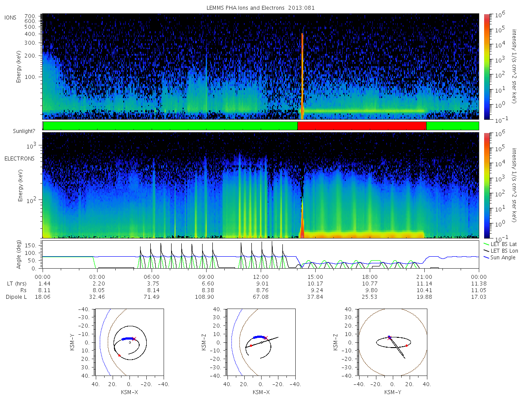Click the vertical KSM-Y axis label
The width and height of the screenshot is (532, 399).
coord(73,342)
